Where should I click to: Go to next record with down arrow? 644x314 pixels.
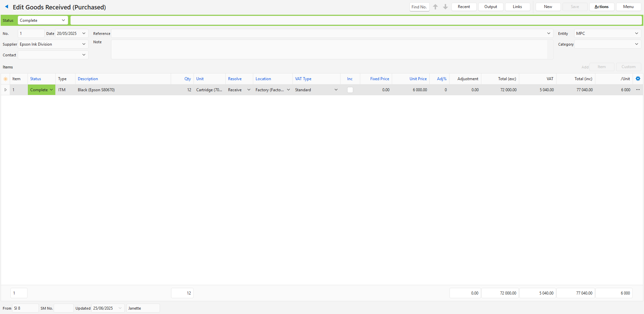point(445,7)
